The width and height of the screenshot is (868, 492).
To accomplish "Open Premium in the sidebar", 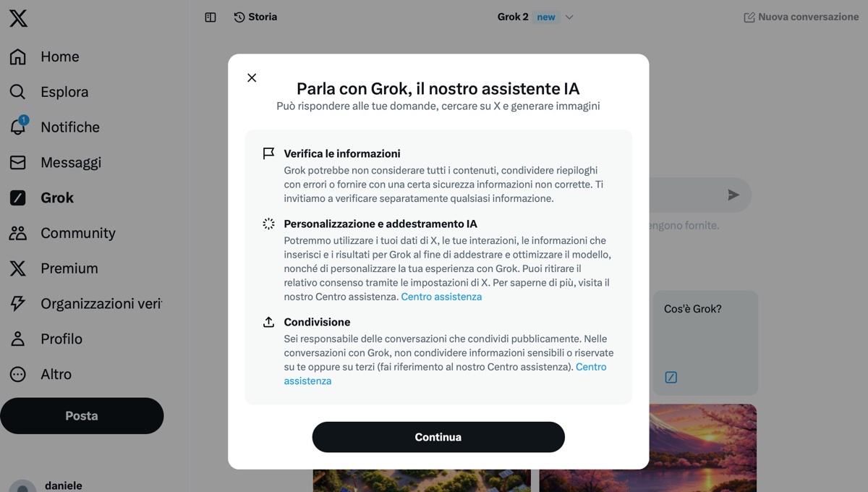I will pos(54,268).
